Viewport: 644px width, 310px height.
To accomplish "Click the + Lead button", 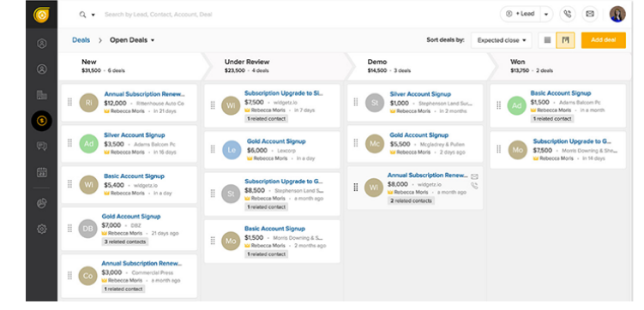I will click(x=521, y=14).
